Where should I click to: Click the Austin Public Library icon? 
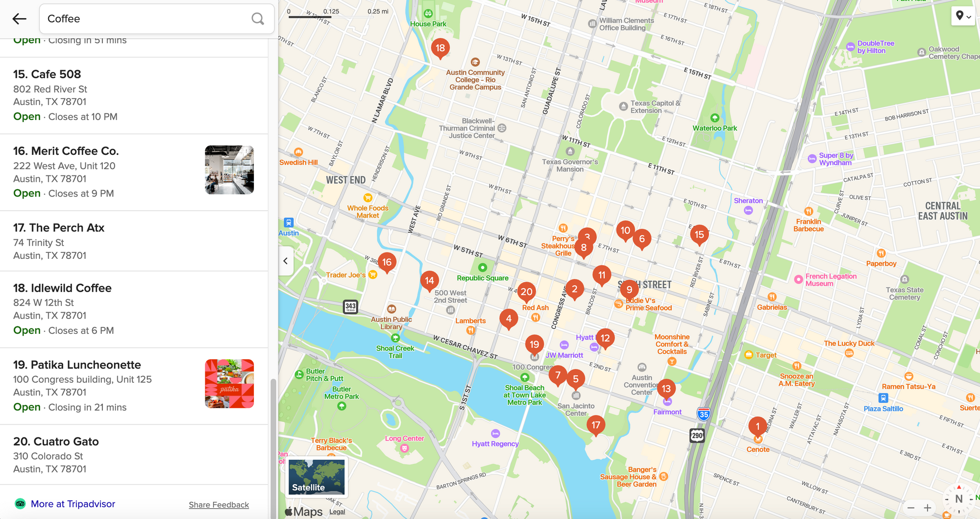click(x=392, y=309)
